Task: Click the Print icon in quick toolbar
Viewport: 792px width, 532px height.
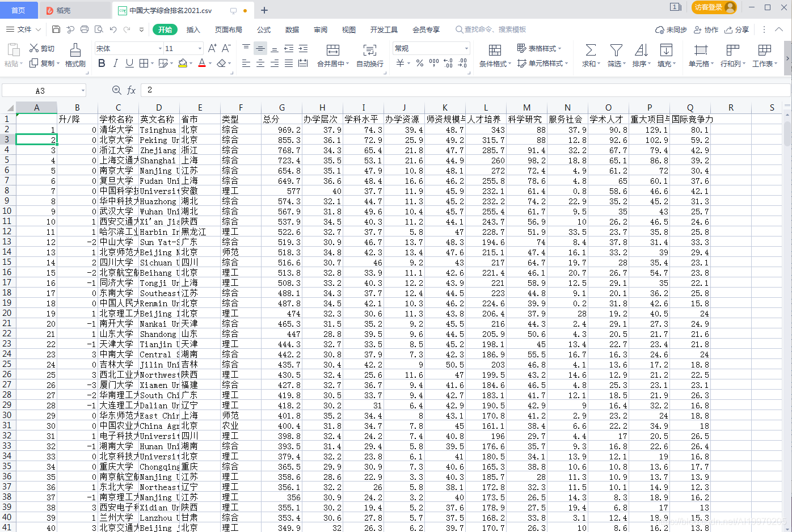Action: [x=85, y=29]
